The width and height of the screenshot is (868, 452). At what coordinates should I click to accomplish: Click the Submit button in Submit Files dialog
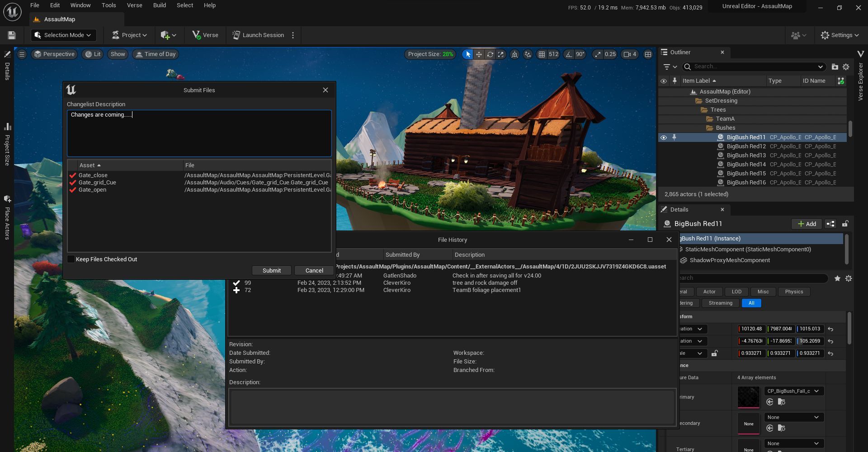coord(271,270)
